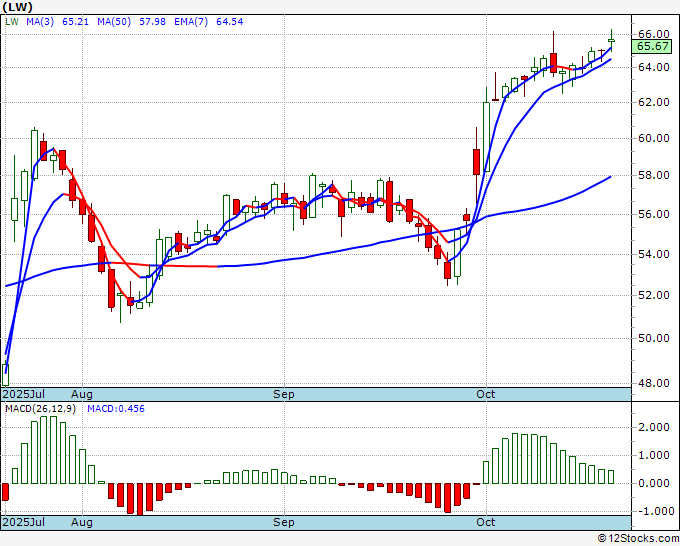Select the MA(3) legend label
Screen dimensions: 680x546
[40, 22]
